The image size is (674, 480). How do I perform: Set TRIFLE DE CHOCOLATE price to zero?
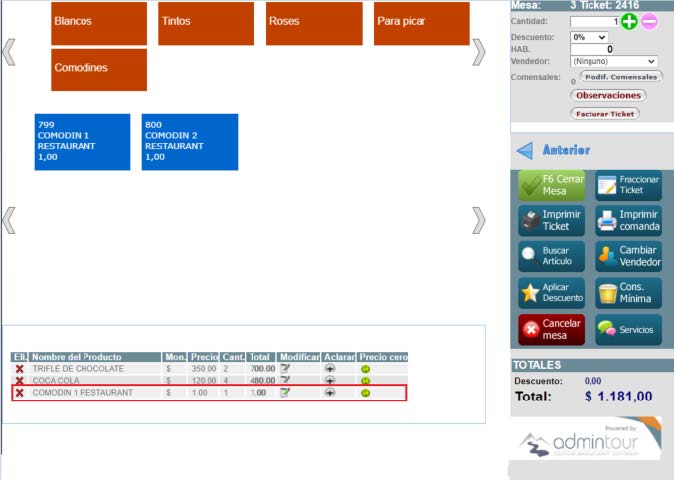point(366,369)
